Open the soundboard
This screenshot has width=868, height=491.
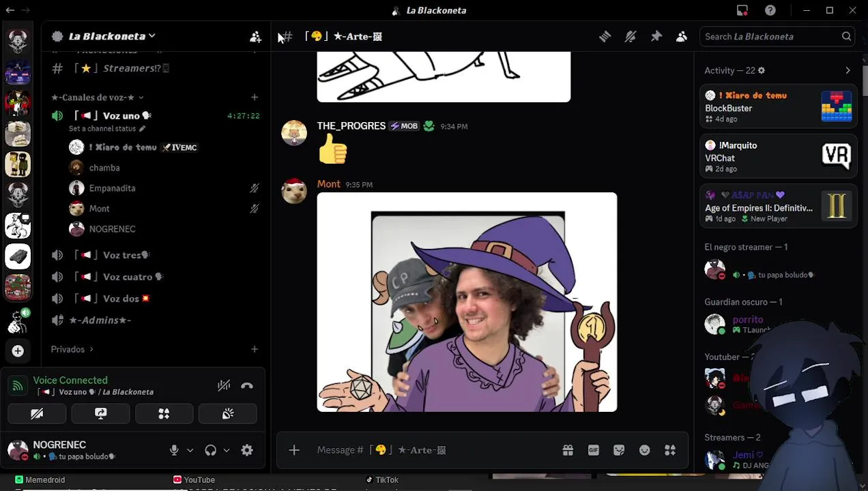click(228, 413)
